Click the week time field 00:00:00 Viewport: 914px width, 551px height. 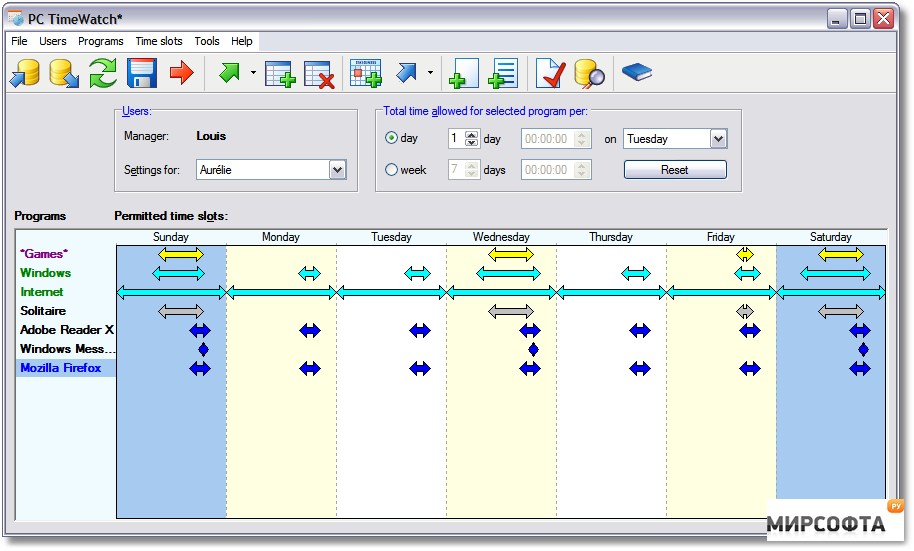(x=556, y=170)
